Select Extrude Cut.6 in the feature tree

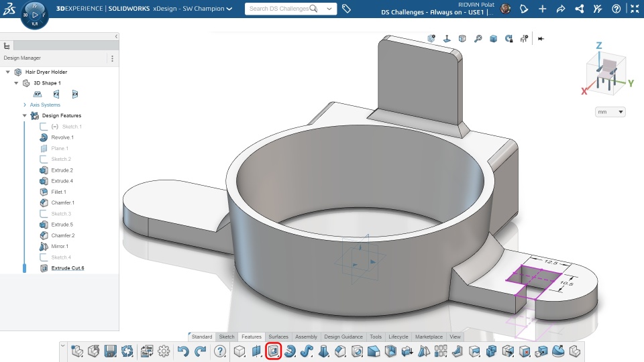68,268
